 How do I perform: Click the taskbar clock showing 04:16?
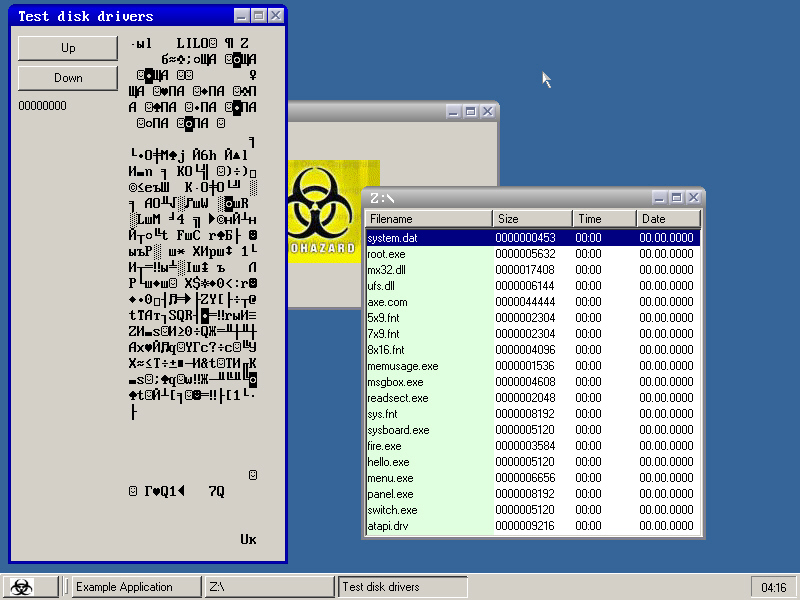pos(773,587)
